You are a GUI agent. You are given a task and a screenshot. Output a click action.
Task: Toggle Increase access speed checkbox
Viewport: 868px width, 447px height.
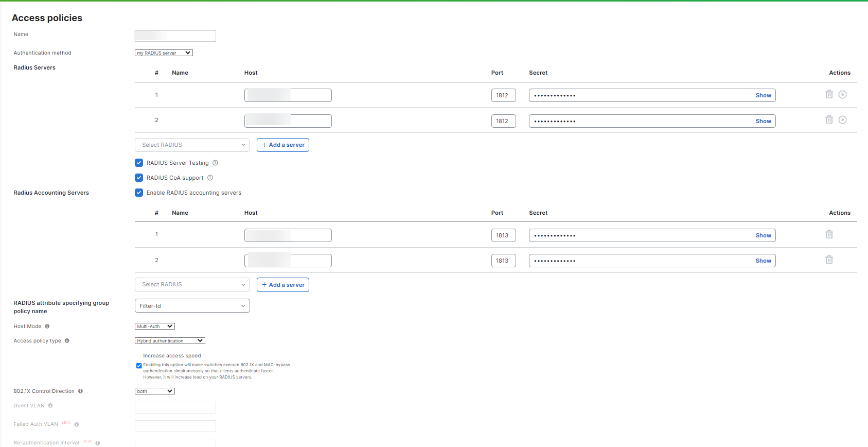tap(139, 366)
